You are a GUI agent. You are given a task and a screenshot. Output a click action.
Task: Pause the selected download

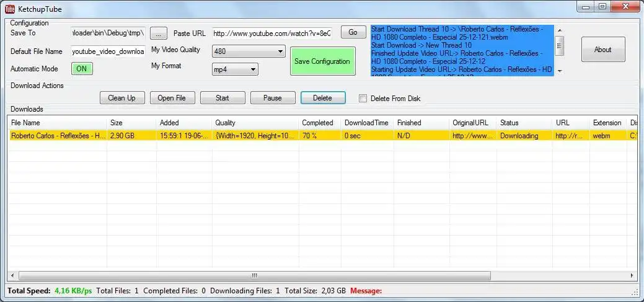[x=273, y=98]
